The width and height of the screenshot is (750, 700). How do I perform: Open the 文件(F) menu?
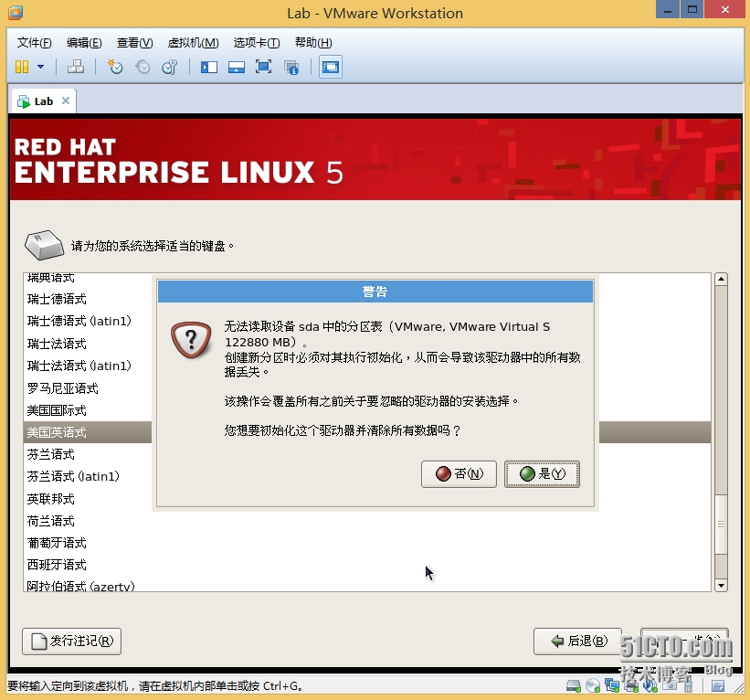[34, 43]
